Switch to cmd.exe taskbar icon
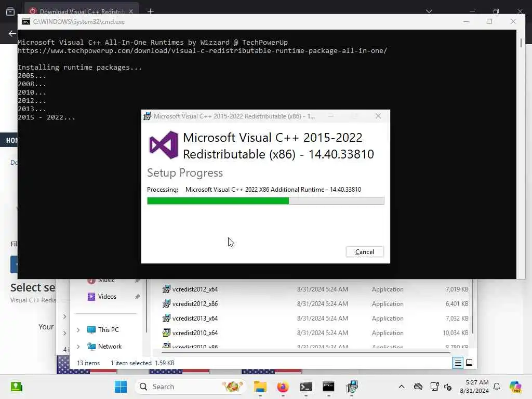This screenshot has height=399, width=532. 328,387
